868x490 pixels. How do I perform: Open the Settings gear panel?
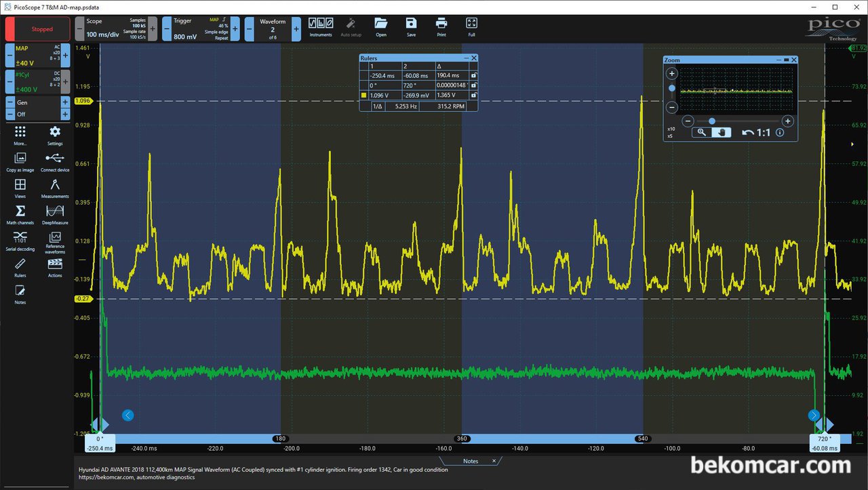coord(55,134)
